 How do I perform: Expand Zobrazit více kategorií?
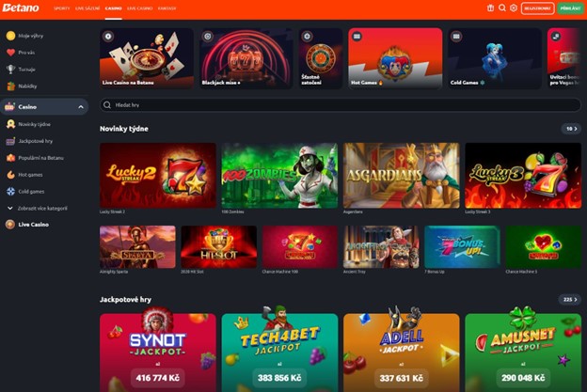point(38,209)
